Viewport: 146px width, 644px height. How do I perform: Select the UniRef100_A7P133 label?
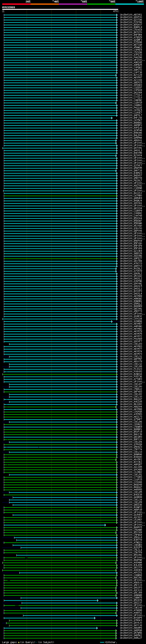pos(131,55)
